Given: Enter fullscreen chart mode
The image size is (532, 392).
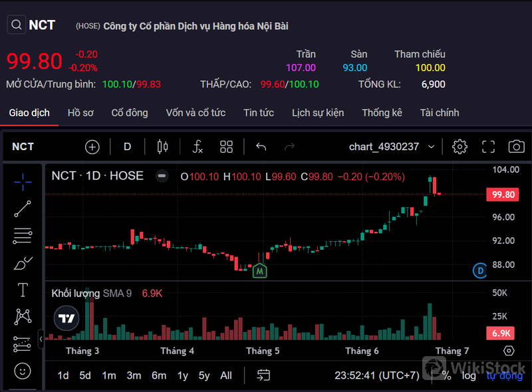Looking at the screenshot, I should tap(488, 147).
